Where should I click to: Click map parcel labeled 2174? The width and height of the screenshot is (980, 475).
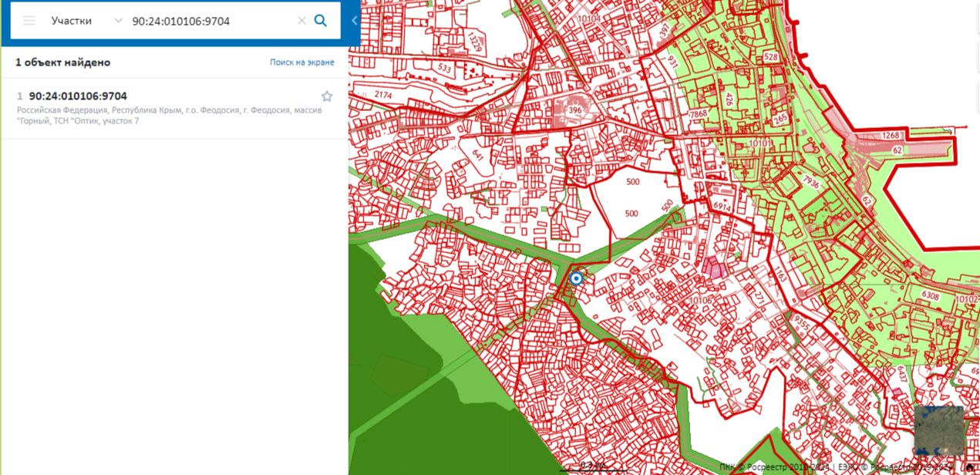point(382,94)
